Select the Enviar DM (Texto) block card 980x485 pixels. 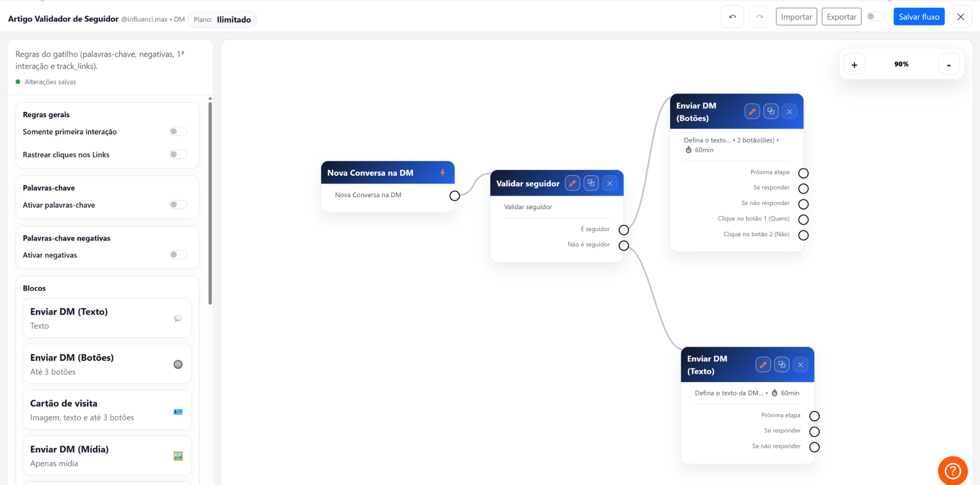pyautogui.click(x=107, y=318)
